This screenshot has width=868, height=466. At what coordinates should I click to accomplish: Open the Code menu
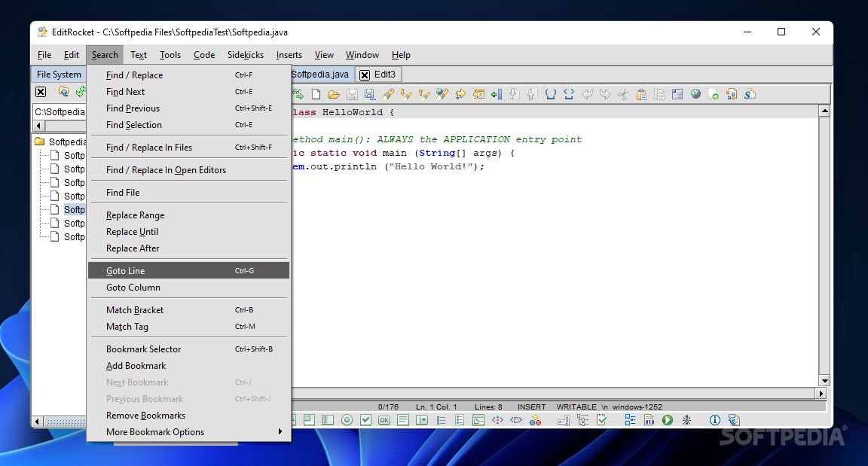click(x=203, y=55)
